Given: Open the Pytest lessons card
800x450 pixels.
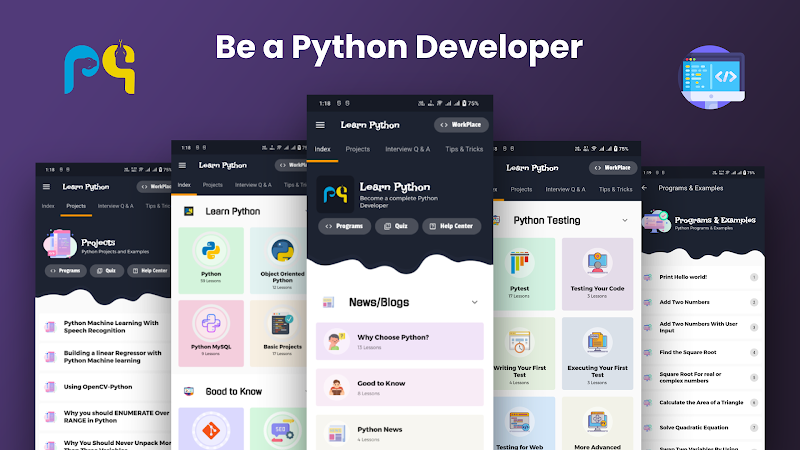Looking at the screenshot, I should pyautogui.click(x=524, y=274).
